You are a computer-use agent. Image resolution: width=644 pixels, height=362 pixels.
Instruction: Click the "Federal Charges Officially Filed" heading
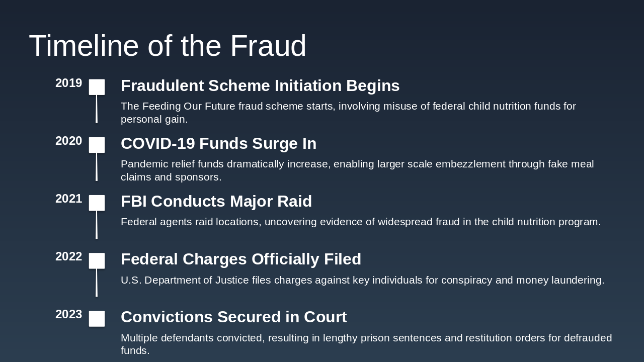241,259
